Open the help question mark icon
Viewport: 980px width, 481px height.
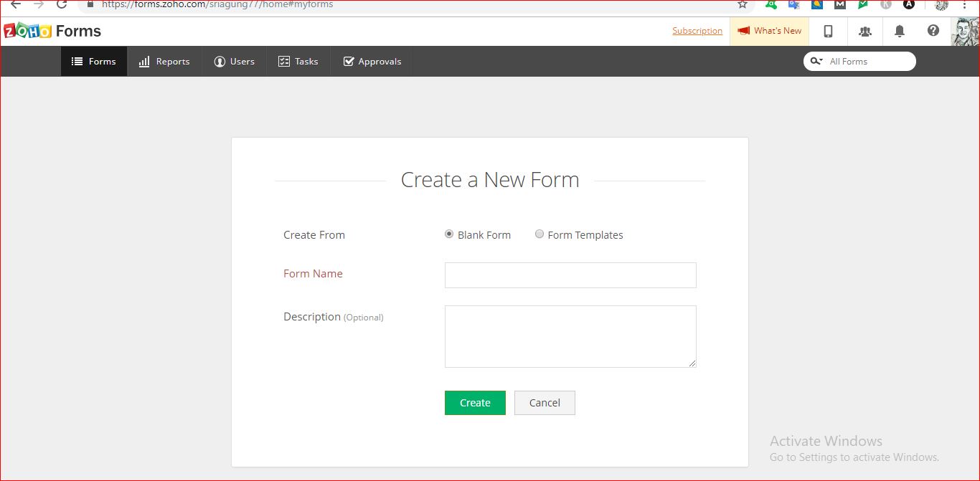(x=933, y=31)
